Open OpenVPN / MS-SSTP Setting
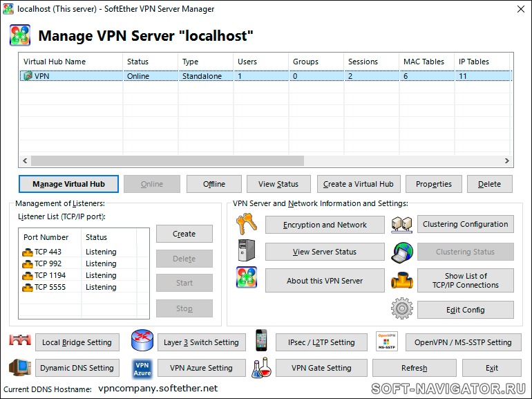This screenshot has width=532, height=399. [463, 342]
